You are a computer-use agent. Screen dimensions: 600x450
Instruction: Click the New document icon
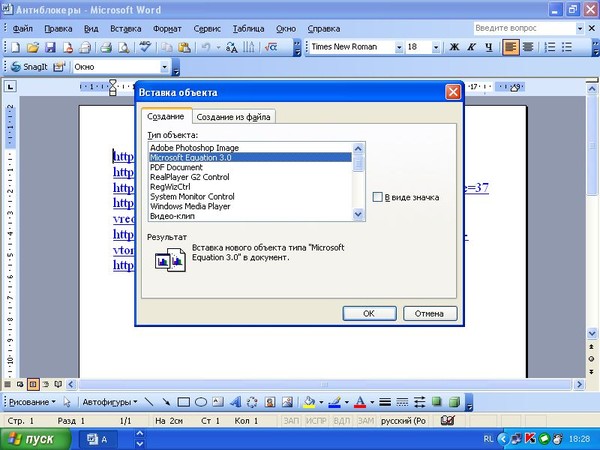coord(16,47)
